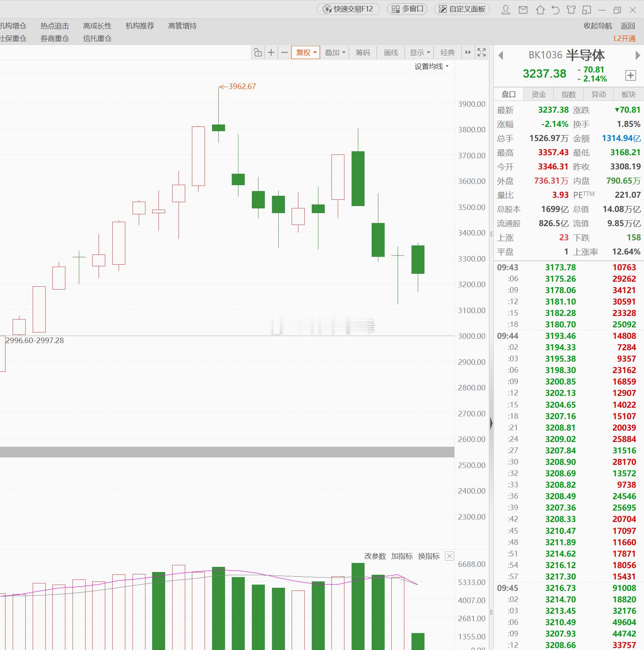Select 机构推荐 in navigation
The image size is (644, 650).
point(140,26)
